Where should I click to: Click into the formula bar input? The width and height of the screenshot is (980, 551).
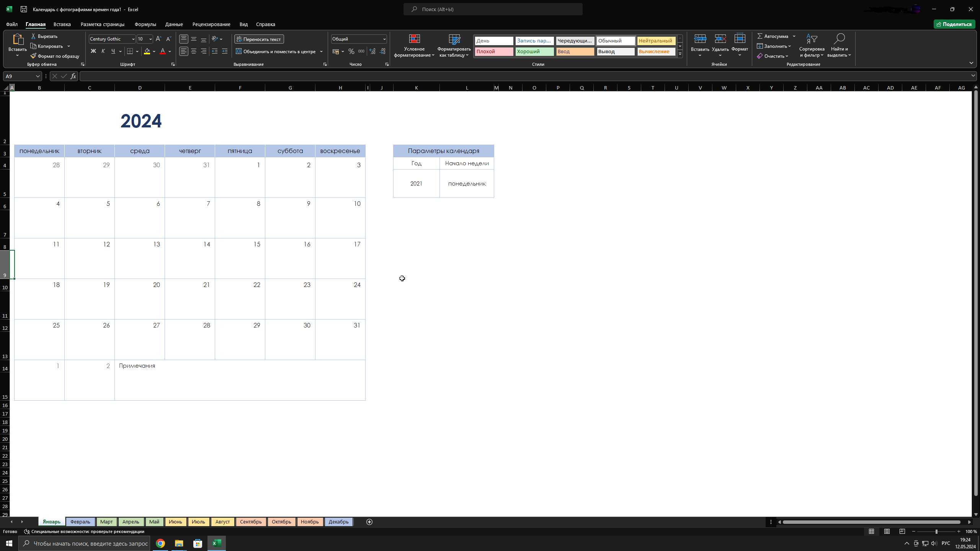(524, 76)
